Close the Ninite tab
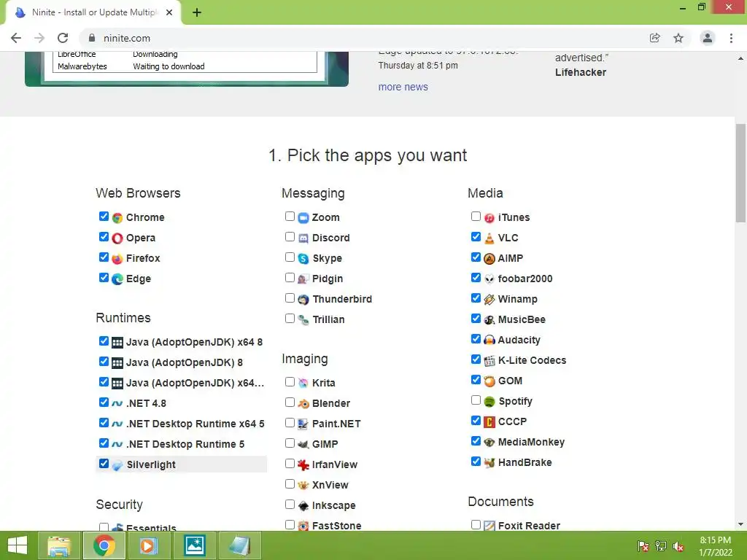The width and height of the screenshot is (747, 560). pos(169,12)
